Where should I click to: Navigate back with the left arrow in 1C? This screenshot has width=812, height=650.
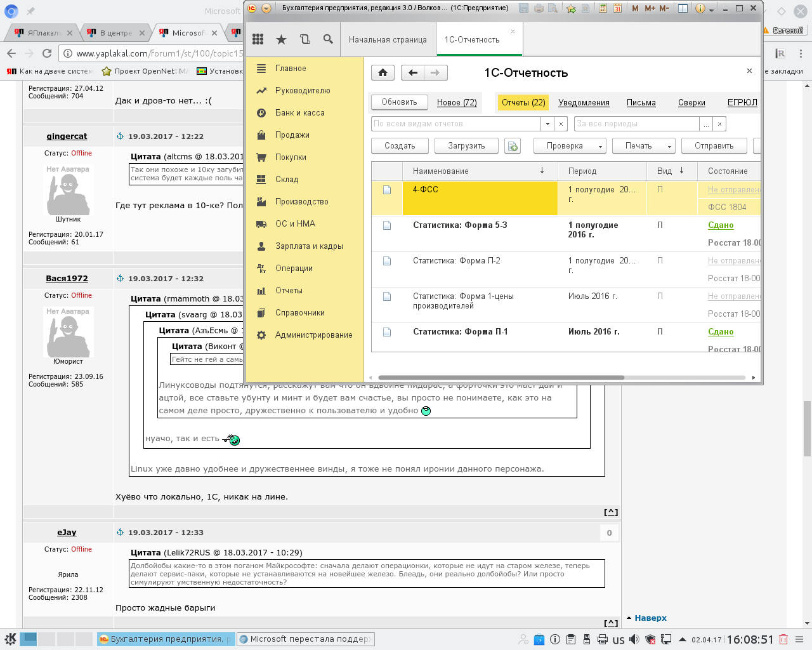point(413,73)
